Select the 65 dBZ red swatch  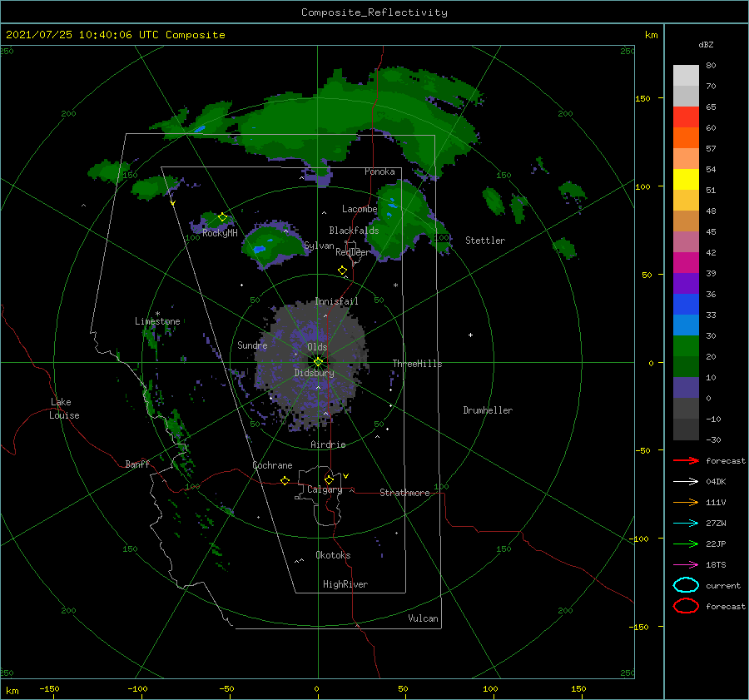coord(686,117)
